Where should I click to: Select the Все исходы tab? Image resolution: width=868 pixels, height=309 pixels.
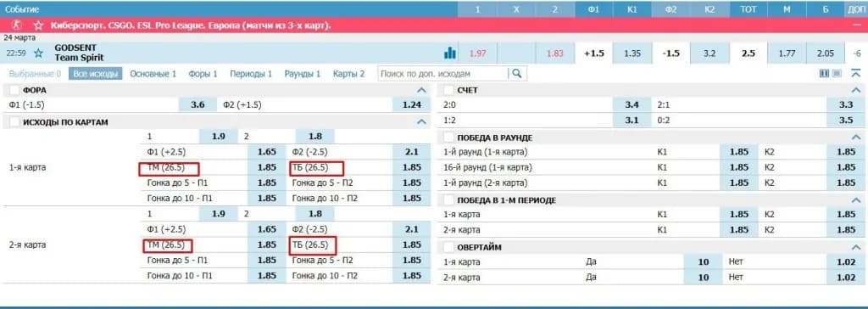click(x=95, y=74)
